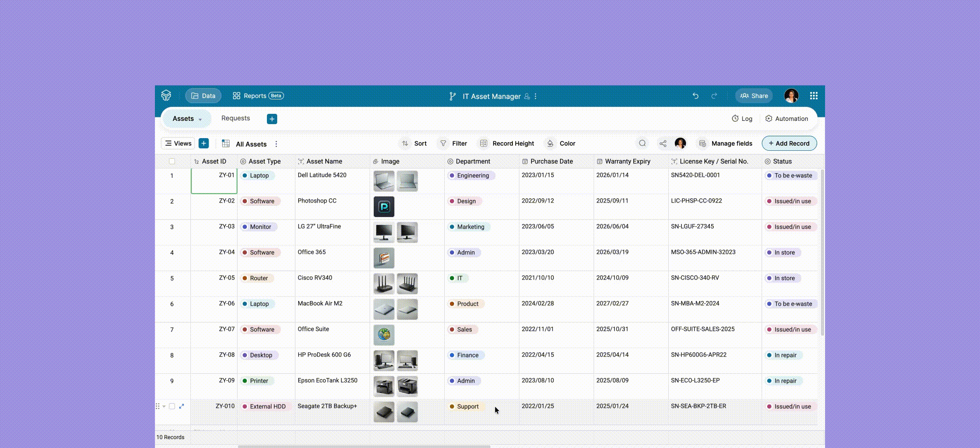
Task: Open Manage fields
Action: [x=725, y=143]
